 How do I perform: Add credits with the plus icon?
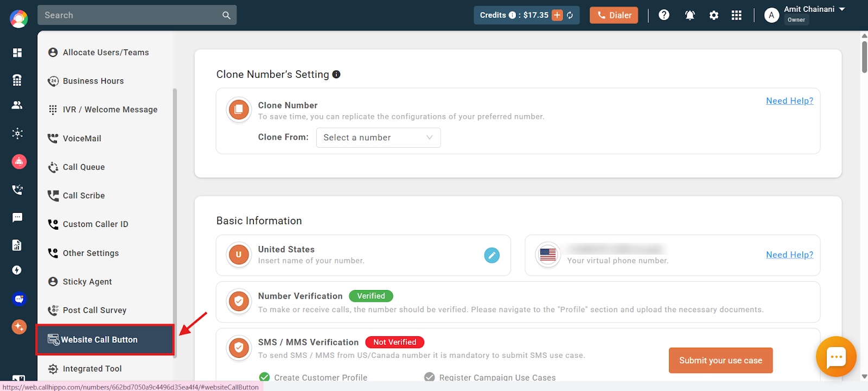[557, 15]
